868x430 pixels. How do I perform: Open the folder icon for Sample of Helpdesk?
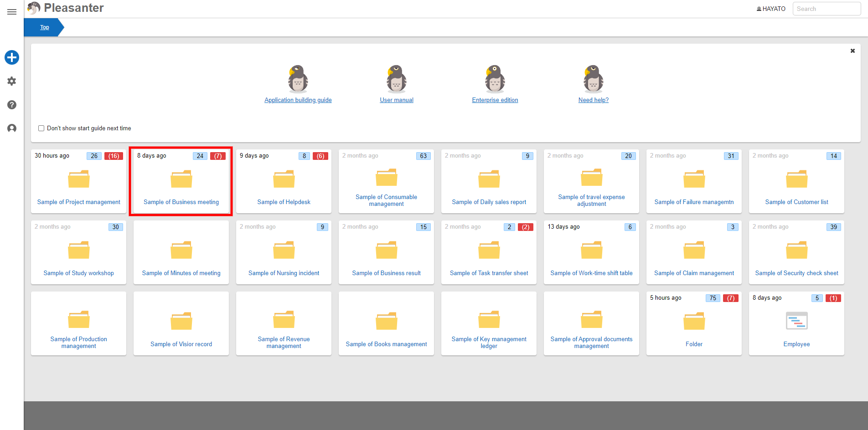284,179
